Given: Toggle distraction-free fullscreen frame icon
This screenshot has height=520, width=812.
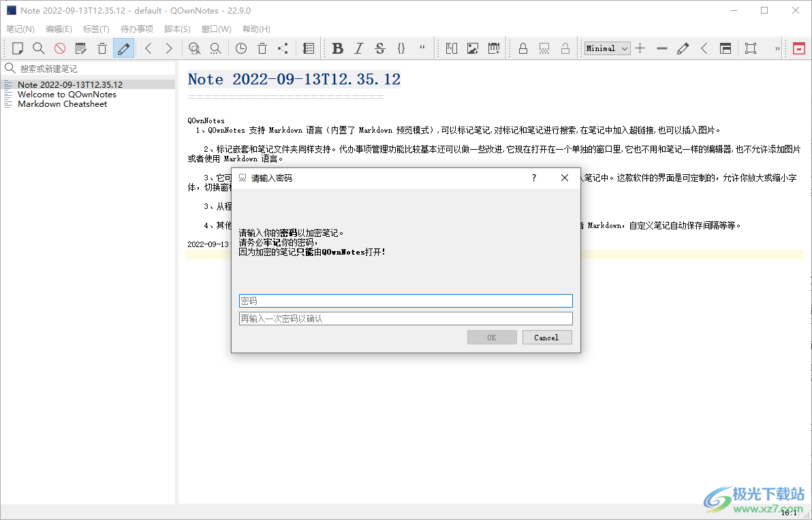Looking at the screenshot, I should click(x=751, y=48).
